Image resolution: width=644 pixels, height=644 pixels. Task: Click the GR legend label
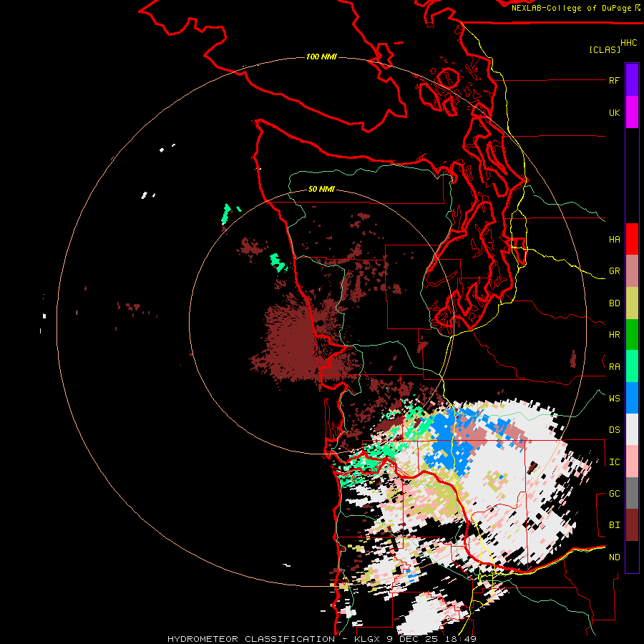(x=614, y=271)
